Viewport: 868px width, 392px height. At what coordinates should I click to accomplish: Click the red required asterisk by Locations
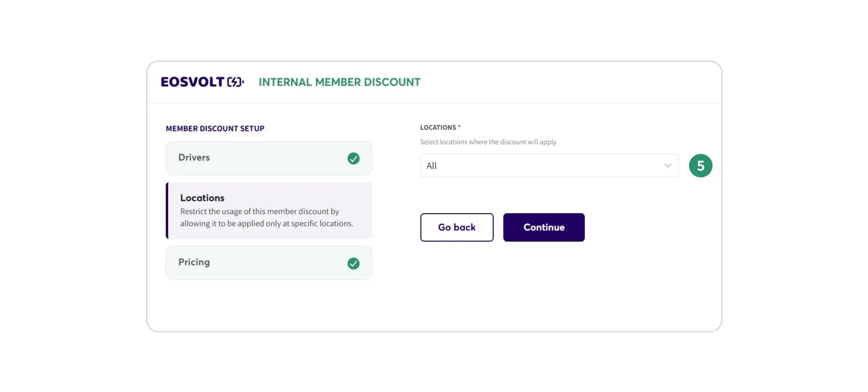(x=459, y=127)
